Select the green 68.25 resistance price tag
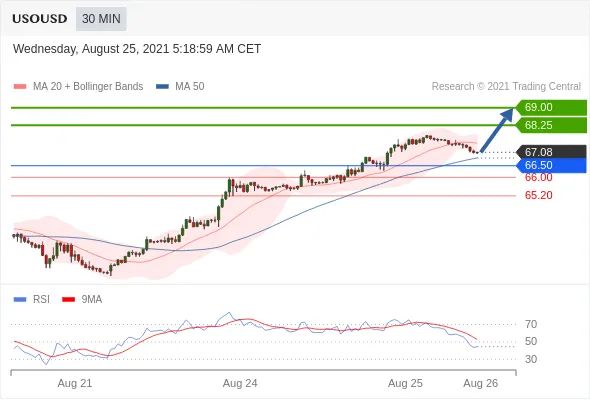This screenshot has width=590, height=400. pos(552,125)
